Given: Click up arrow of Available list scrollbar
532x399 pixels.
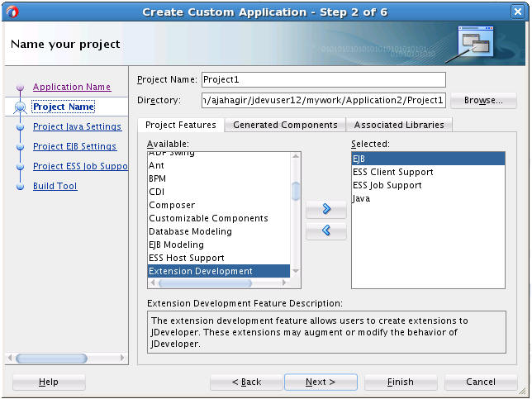Looking at the screenshot, I should click(296, 156).
